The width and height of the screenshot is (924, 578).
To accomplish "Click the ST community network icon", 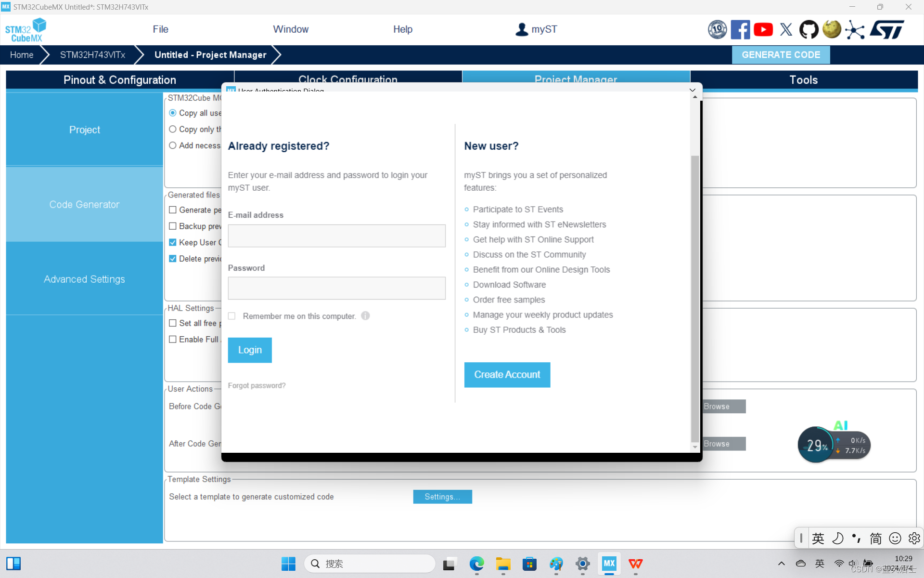I will coord(855,30).
